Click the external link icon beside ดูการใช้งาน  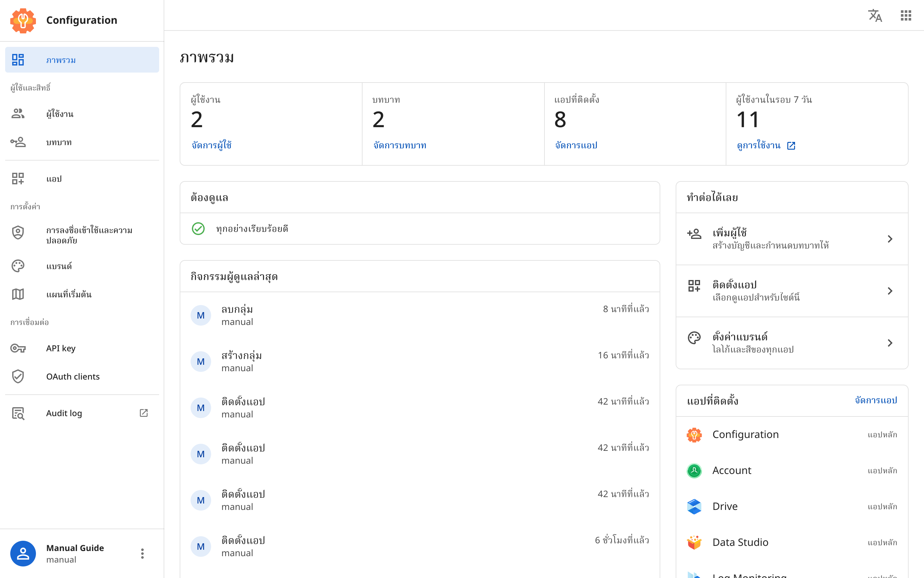(x=791, y=146)
